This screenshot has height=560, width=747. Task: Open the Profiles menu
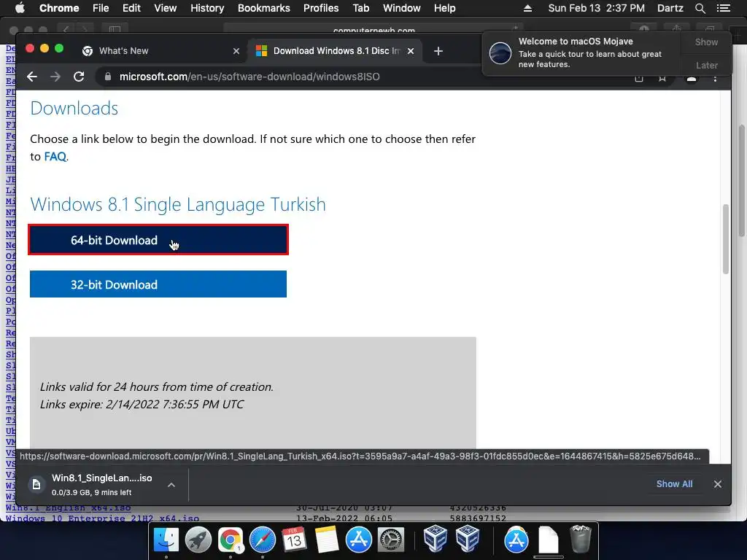(321, 8)
